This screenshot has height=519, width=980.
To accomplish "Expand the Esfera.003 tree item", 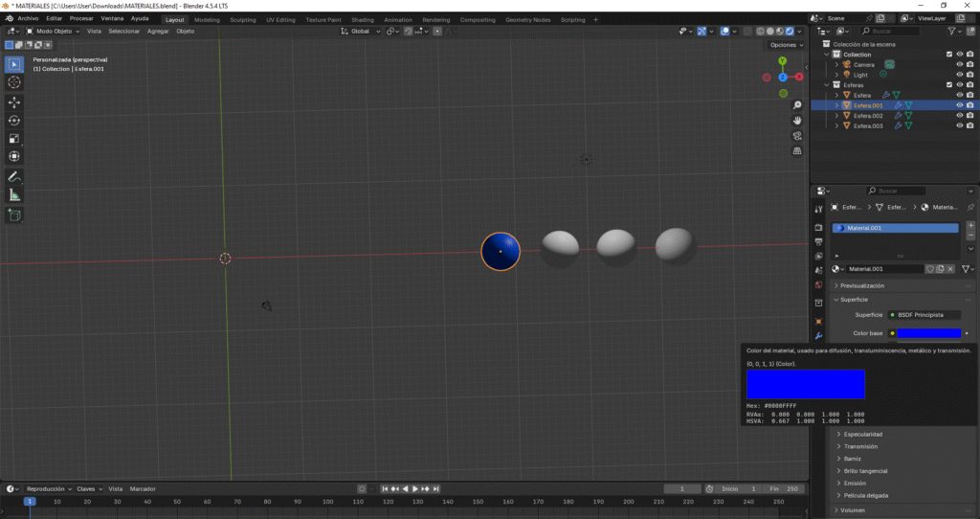I will tap(836, 125).
